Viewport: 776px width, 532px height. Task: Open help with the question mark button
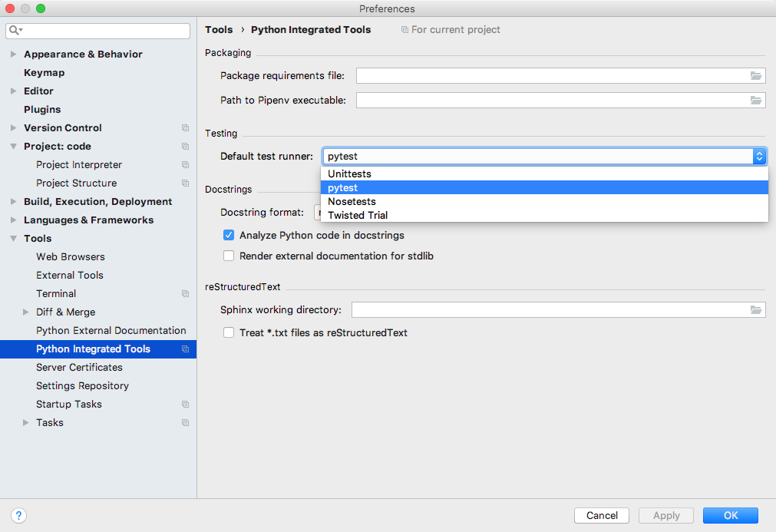click(18, 516)
